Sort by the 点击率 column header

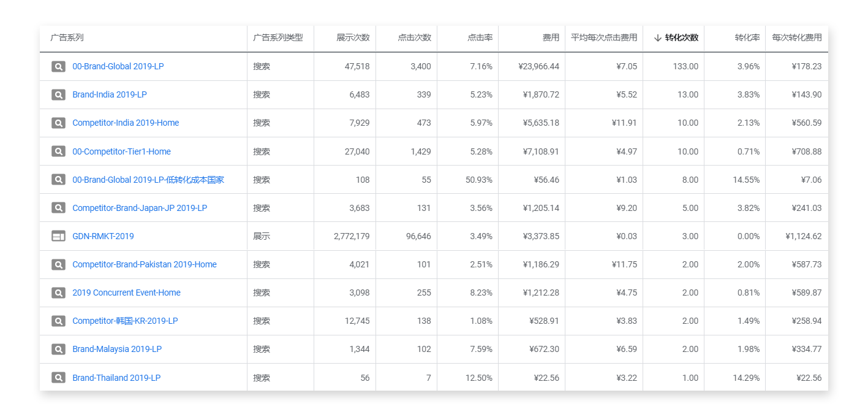(x=480, y=37)
